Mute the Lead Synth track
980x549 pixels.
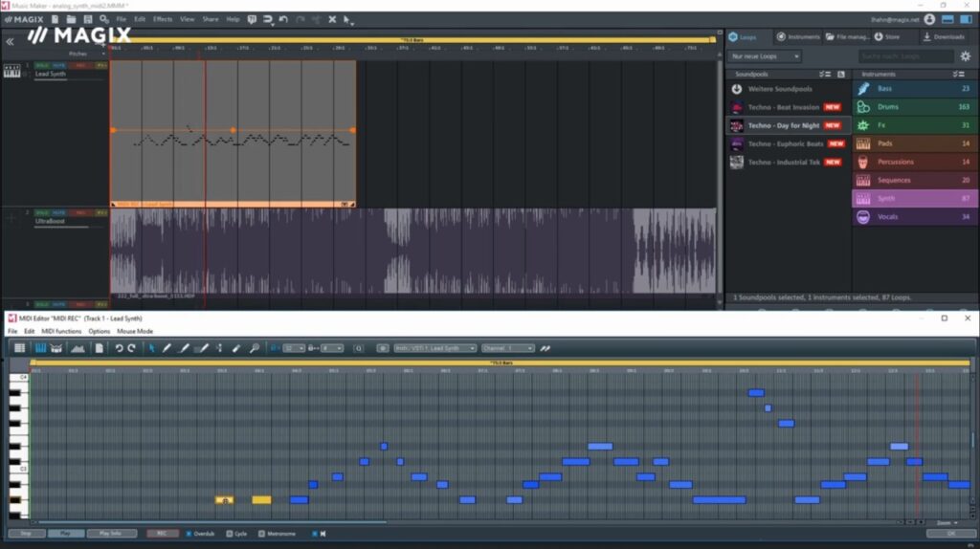(x=58, y=65)
